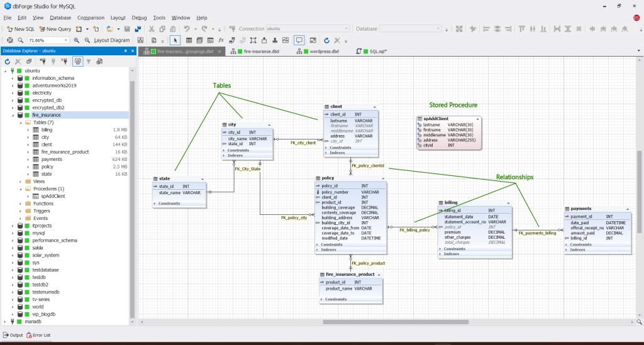Click the Align Tops layout icon

[521, 29]
